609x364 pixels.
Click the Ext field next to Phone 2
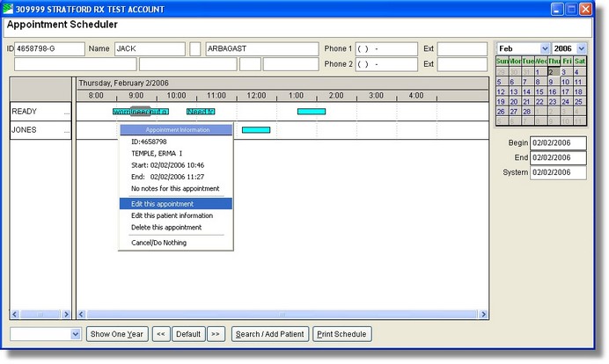pos(462,64)
